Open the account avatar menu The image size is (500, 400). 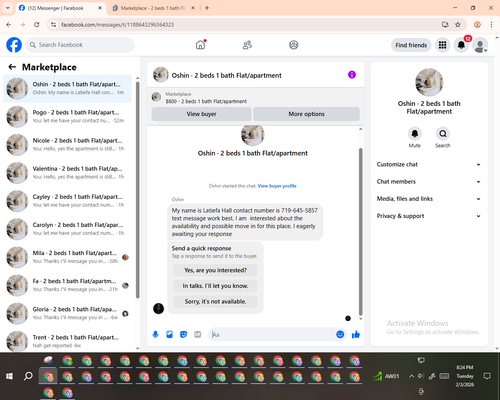(x=480, y=45)
